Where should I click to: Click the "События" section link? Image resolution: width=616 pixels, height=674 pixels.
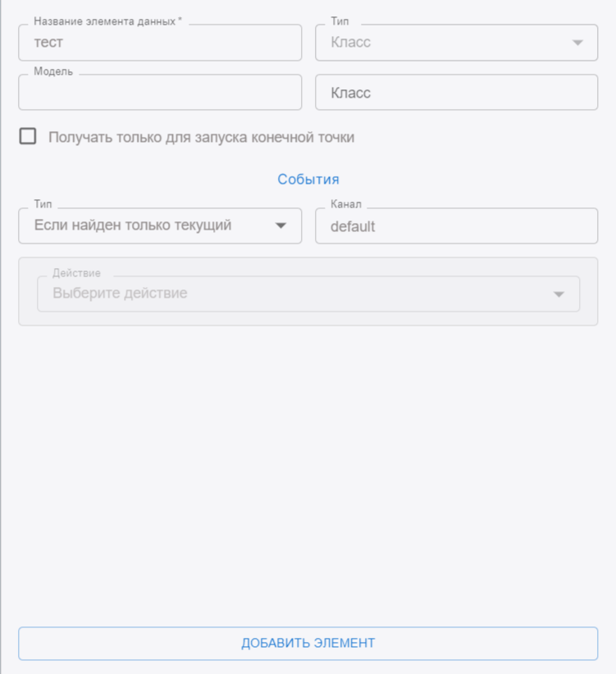tap(308, 180)
